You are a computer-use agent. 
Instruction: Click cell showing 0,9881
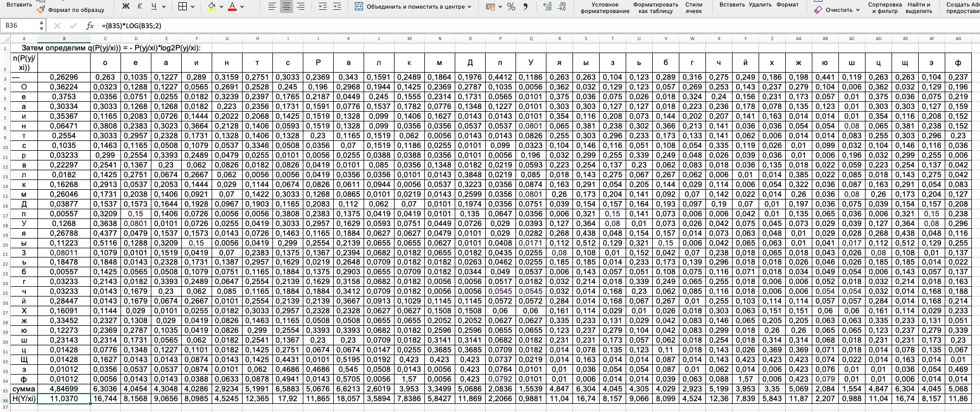point(531,399)
